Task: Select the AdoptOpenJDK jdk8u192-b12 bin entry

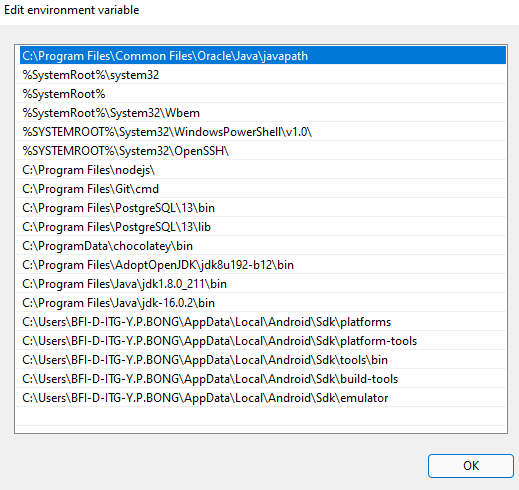Action: [263, 265]
